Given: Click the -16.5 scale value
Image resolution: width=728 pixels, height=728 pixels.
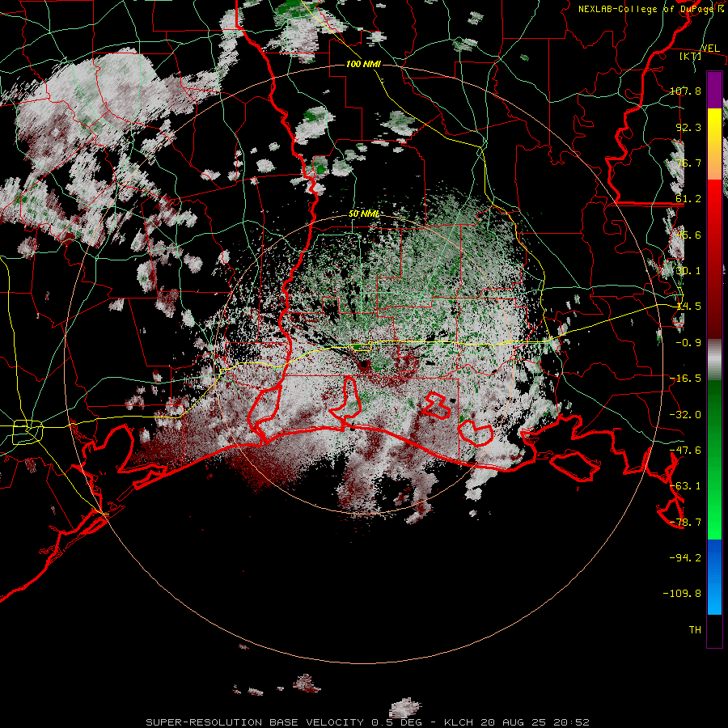Looking at the screenshot, I should (685, 379).
